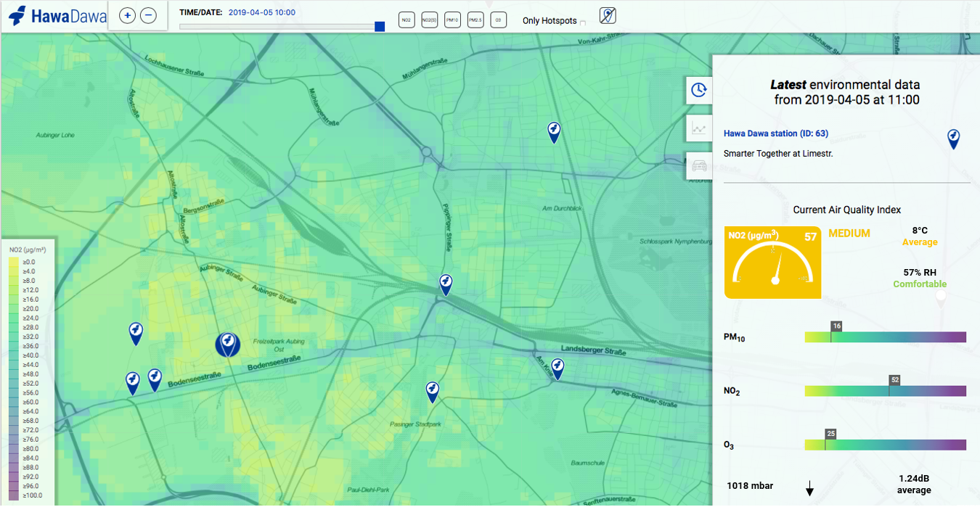The width and height of the screenshot is (980, 507).
Task: Click the zoom in plus button
Action: (127, 15)
